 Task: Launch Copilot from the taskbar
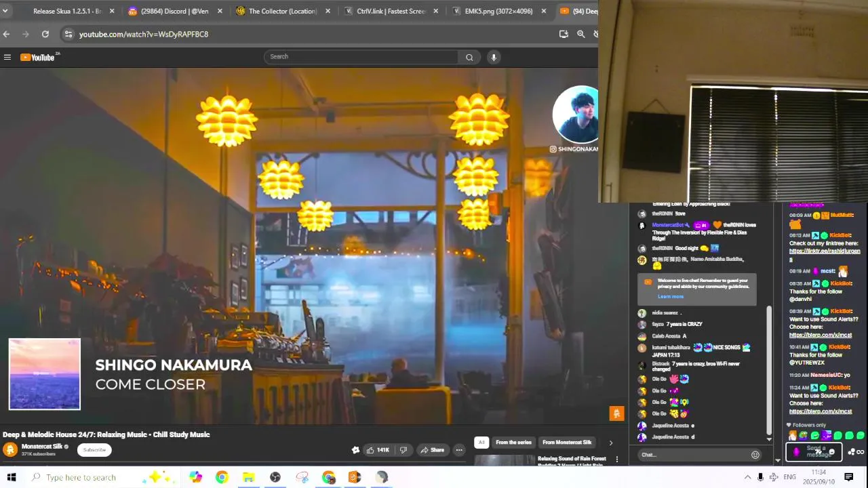(x=195, y=477)
